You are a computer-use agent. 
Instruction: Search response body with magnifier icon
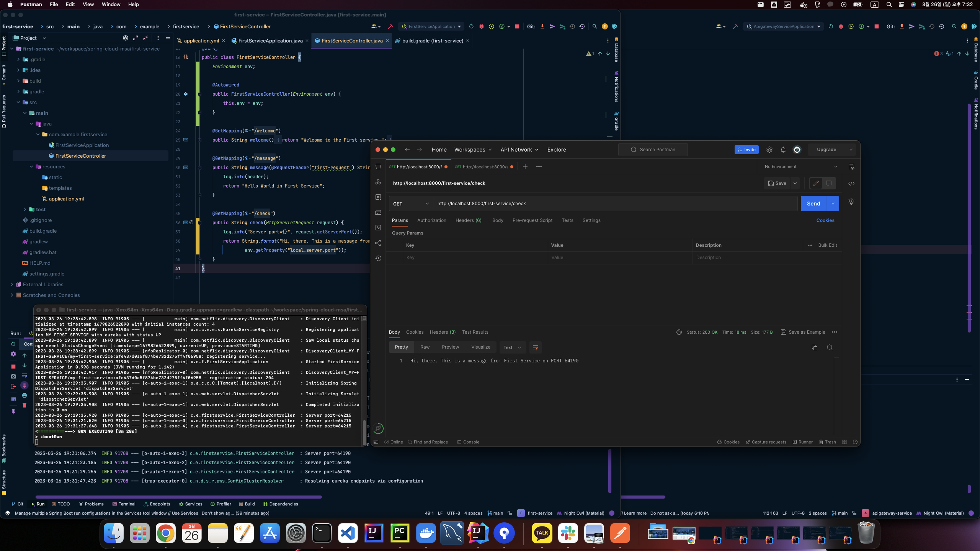pos(830,347)
